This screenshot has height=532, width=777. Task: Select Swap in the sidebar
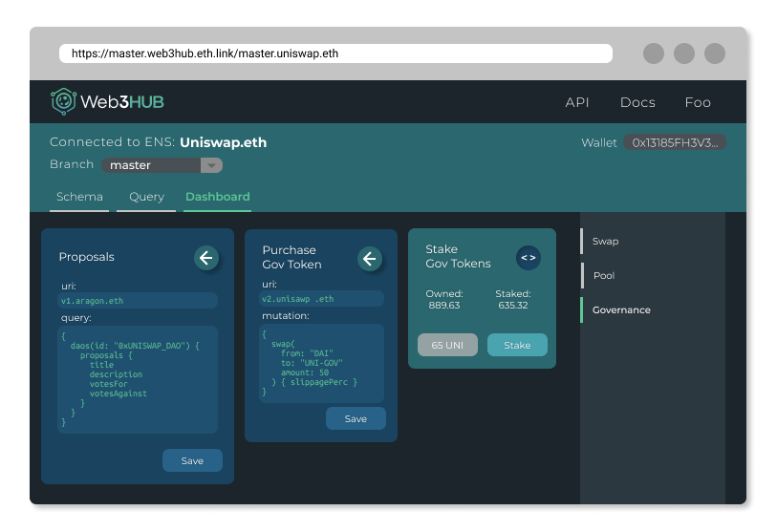(x=605, y=242)
